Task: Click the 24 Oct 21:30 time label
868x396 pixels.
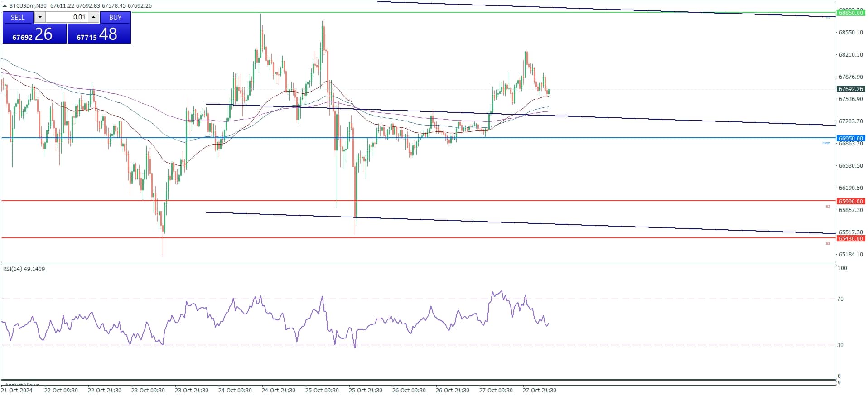Action: click(279, 391)
